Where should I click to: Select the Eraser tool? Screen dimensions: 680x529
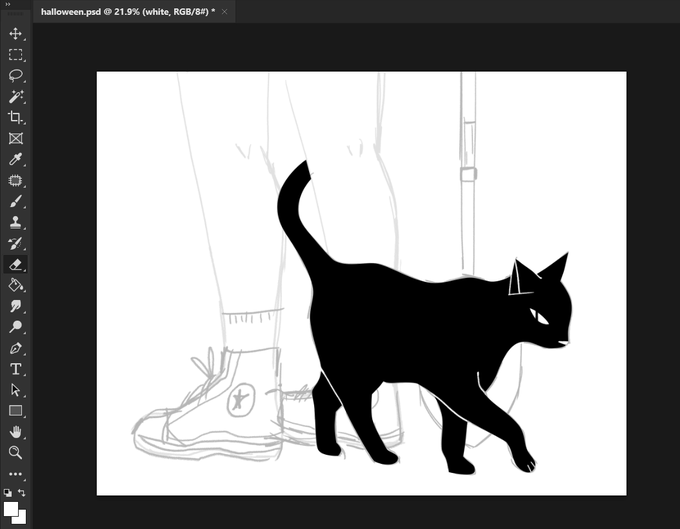(16, 264)
